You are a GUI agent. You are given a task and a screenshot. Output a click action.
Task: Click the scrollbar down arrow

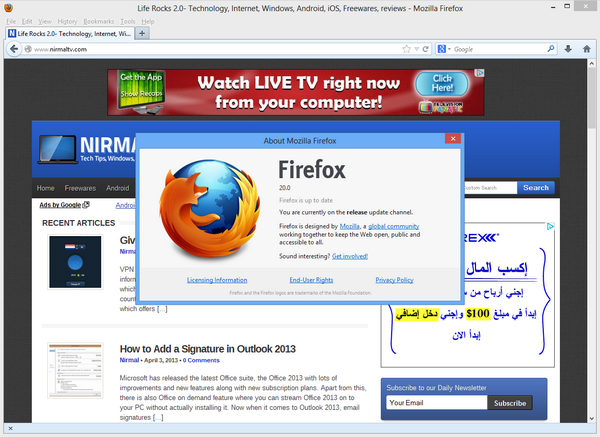[x=592, y=418]
